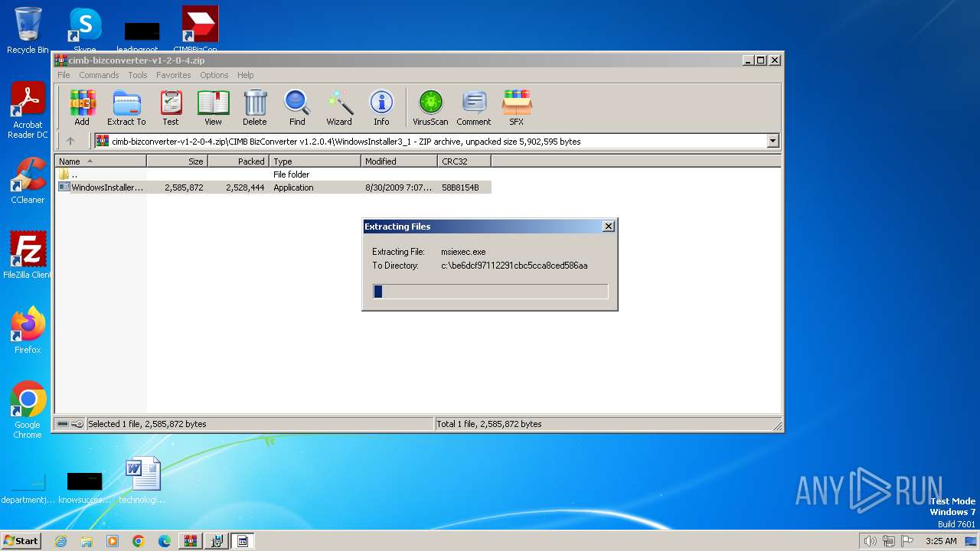This screenshot has height=551, width=980.
Task: Start VirusScan on the archive
Action: click(x=430, y=108)
